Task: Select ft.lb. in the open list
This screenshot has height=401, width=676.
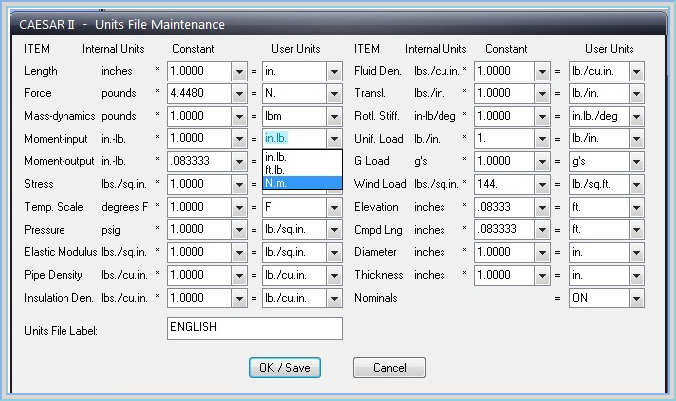Action: (302, 170)
